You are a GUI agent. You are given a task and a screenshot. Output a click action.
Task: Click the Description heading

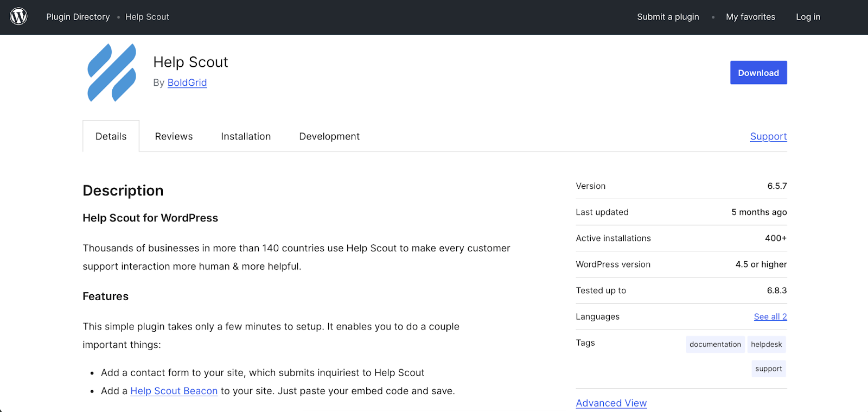click(123, 191)
